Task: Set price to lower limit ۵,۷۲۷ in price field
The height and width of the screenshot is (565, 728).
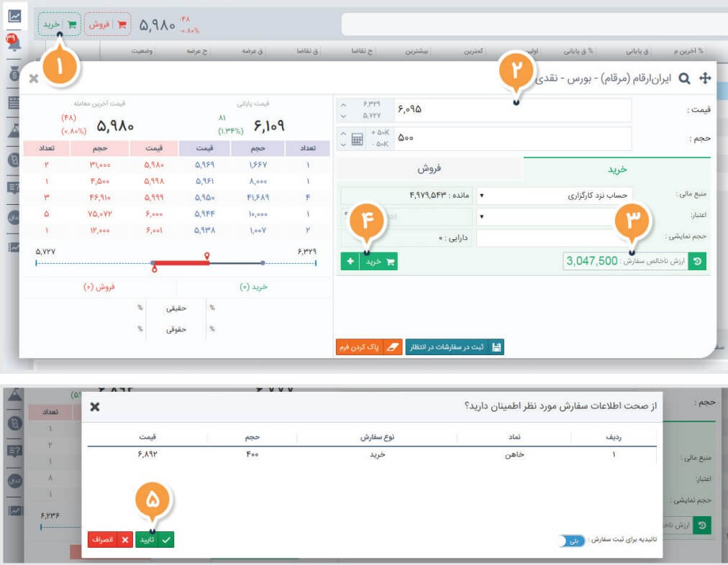Action: click(x=371, y=116)
